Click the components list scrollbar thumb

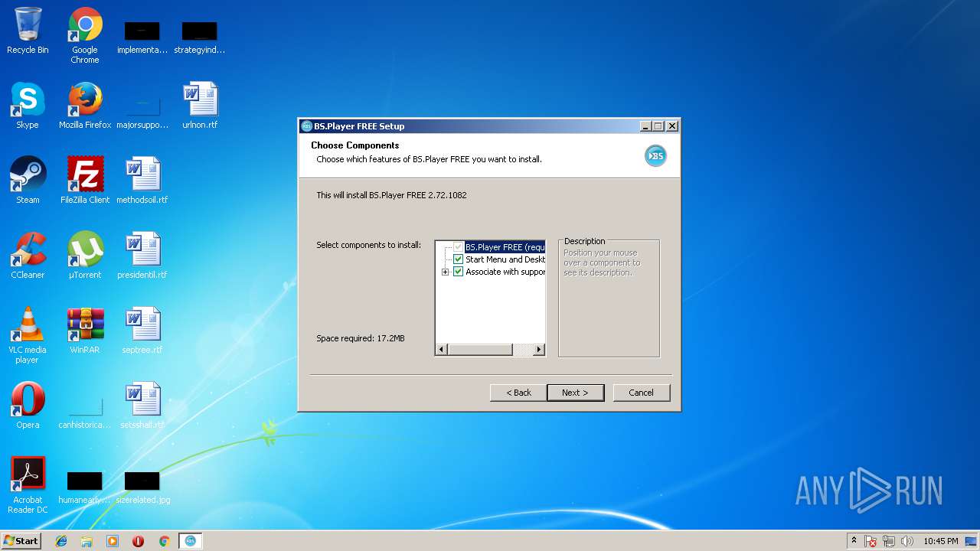click(480, 350)
